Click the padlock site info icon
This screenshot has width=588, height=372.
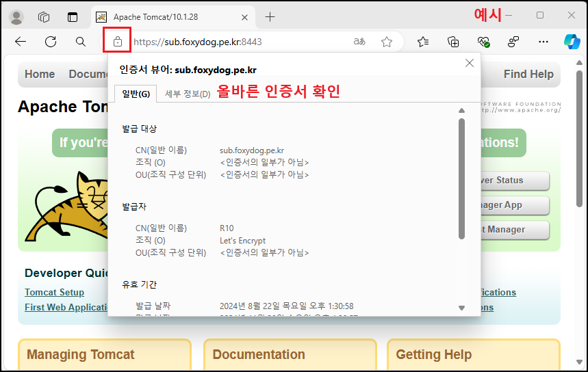tap(117, 41)
